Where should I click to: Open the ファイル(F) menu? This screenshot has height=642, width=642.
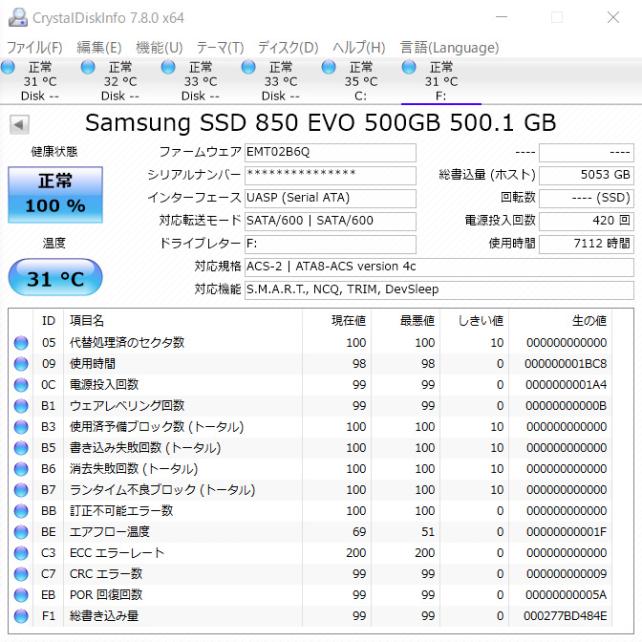[35, 48]
